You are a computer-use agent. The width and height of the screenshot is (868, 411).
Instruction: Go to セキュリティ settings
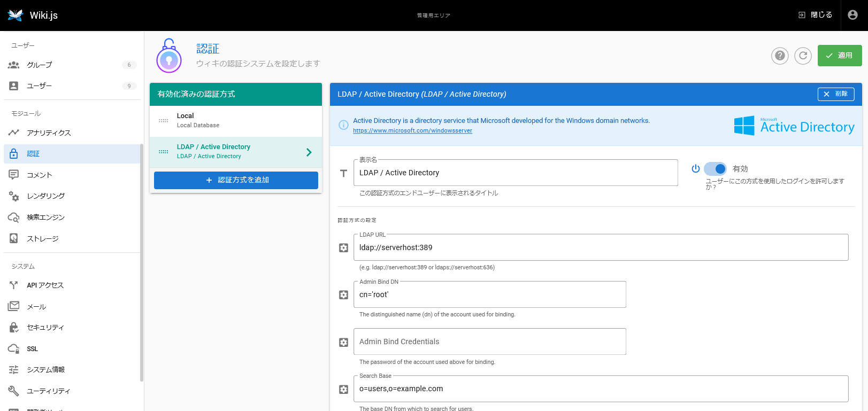click(45, 328)
